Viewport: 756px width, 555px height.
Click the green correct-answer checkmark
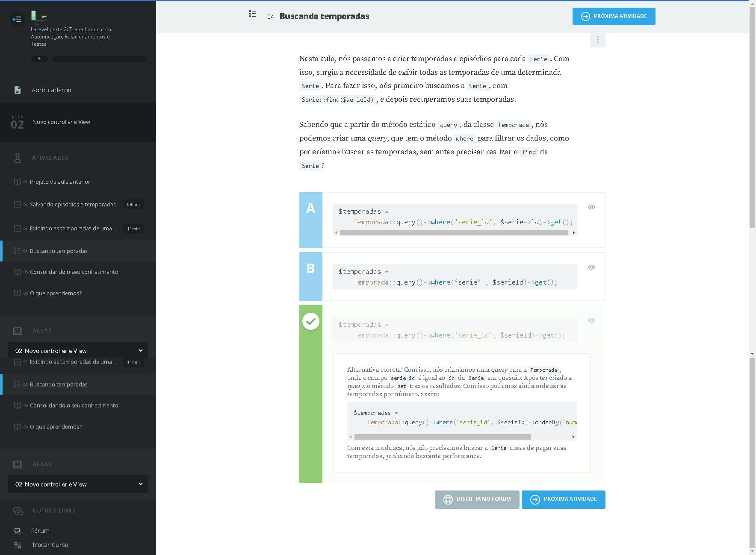coord(311,321)
